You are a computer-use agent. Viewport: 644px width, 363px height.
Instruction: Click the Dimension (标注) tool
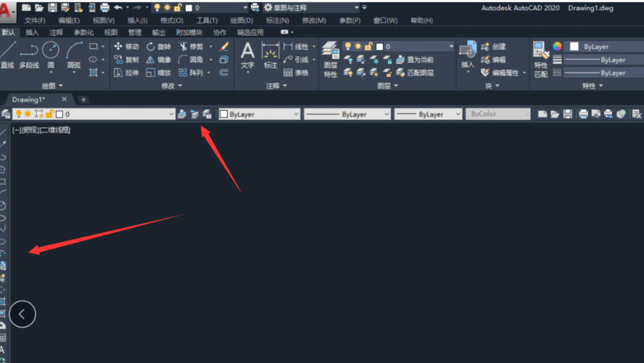point(271,55)
